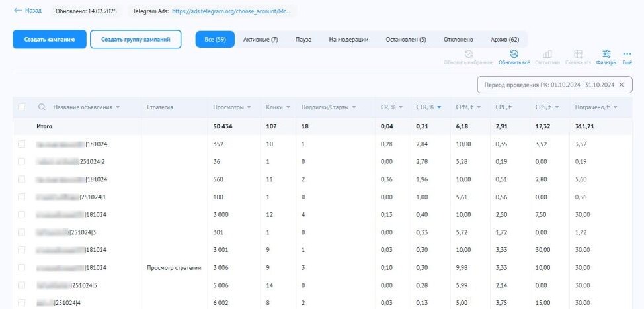Open the Ещё three-dots menu
This screenshot has height=309, width=644.
tap(627, 54)
